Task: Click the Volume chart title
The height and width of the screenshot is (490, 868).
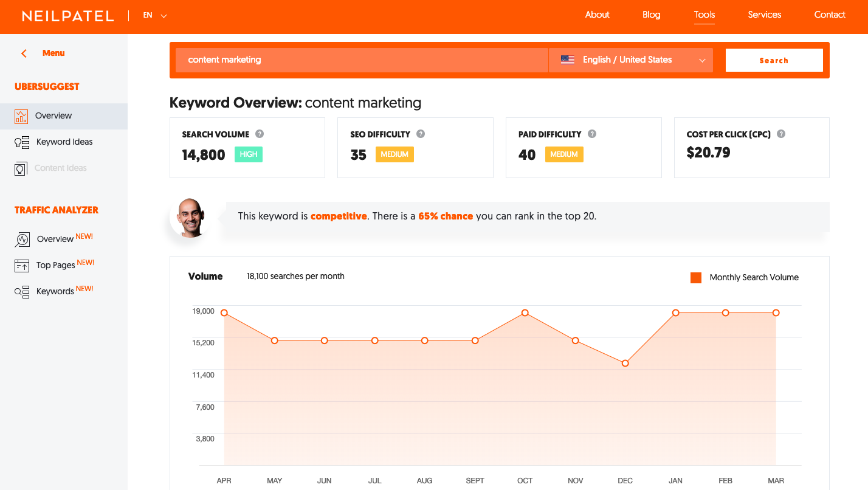Action: pos(205,277)
